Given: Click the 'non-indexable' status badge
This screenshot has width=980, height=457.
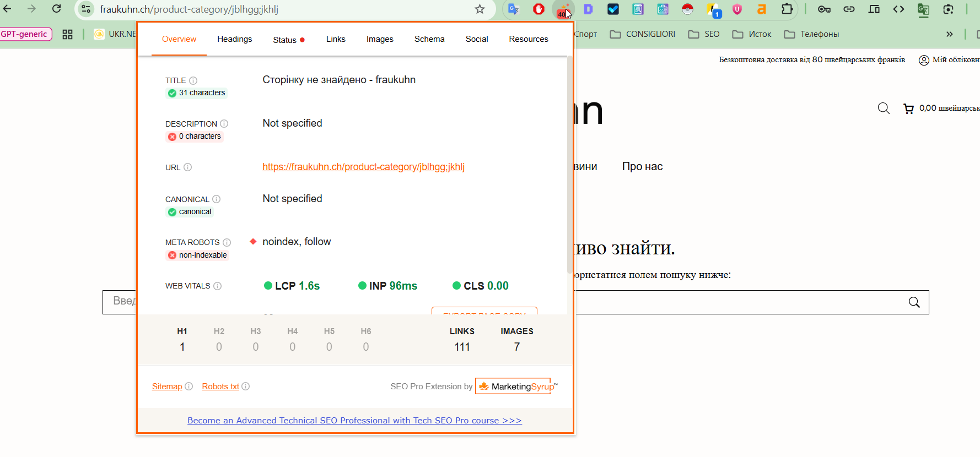Looking at the screenshot, I should click(197, 255).
